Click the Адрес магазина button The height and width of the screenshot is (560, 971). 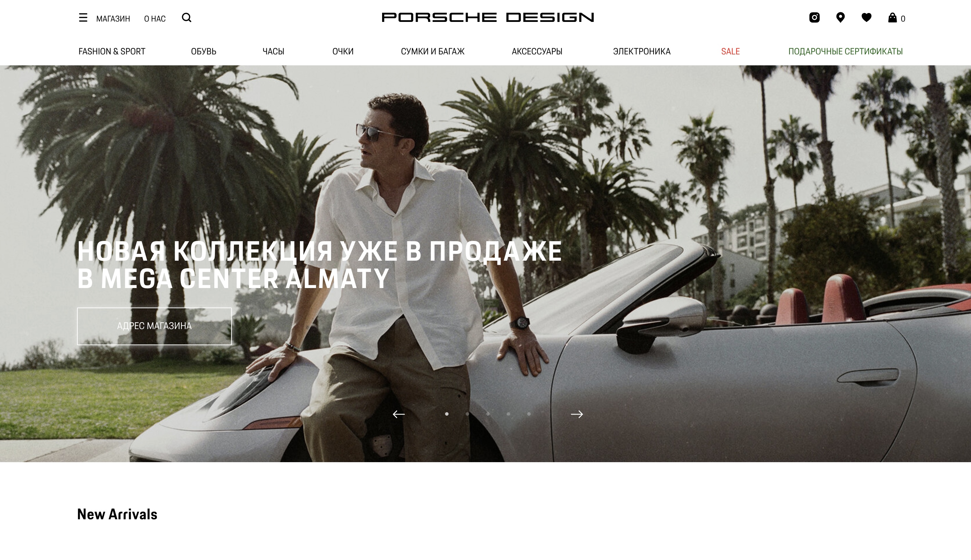154,326
